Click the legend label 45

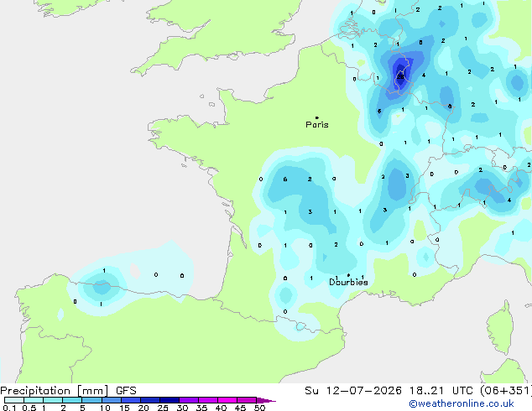tap(240, 408)
